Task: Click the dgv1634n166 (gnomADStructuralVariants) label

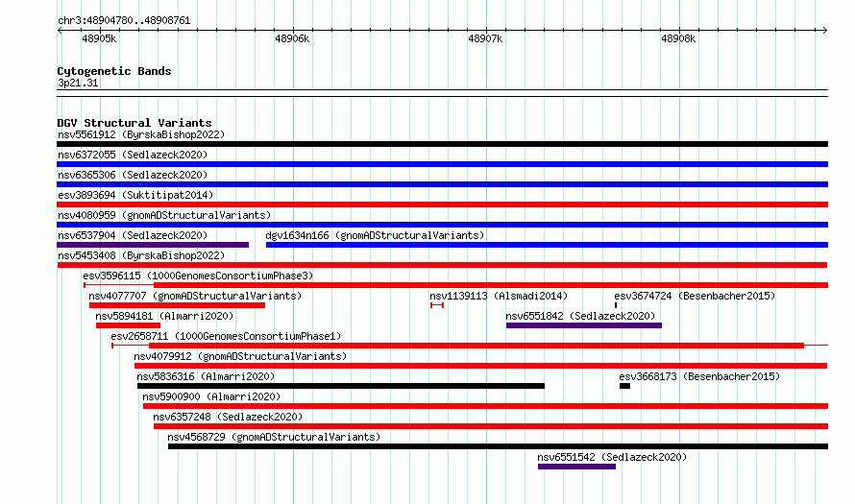Action: [x=375, y=235]
